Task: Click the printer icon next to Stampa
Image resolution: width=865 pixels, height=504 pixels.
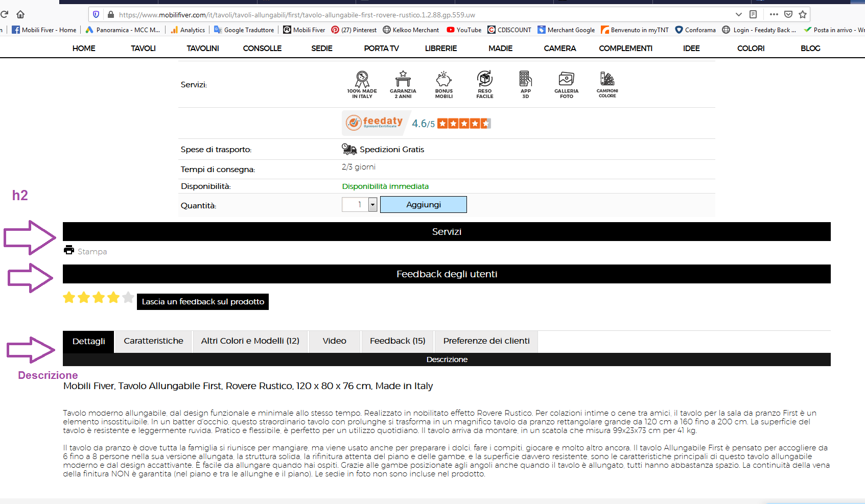Action: [x=69, y=250]
